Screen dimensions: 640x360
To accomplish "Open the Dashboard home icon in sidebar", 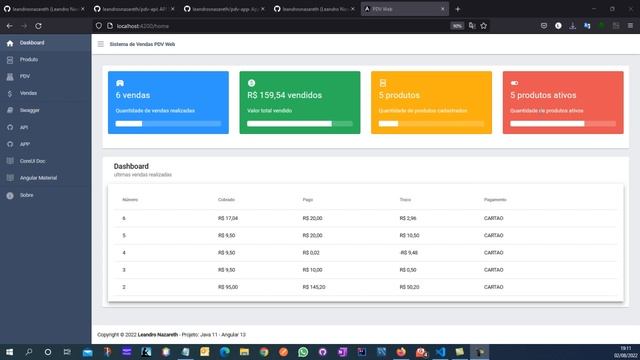I will pyautogui.click(x=10, y=43).
